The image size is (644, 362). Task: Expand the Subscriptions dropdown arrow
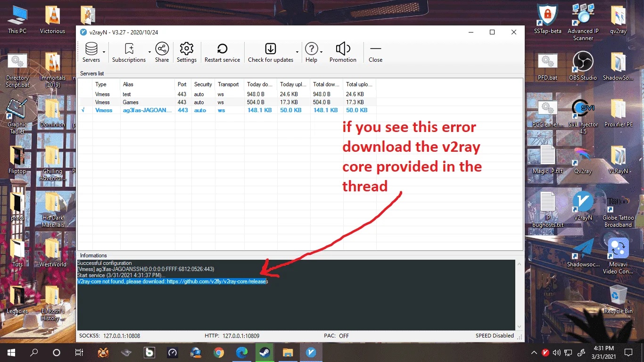[149, 52]
